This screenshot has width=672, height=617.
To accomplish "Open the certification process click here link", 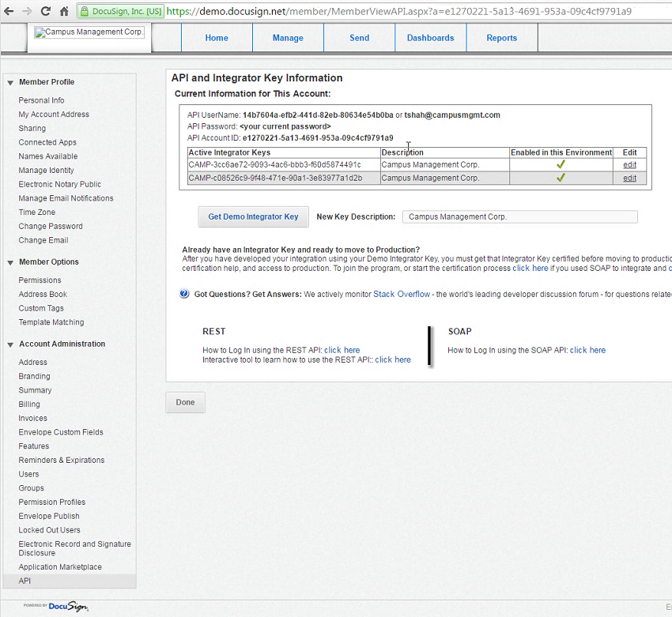I will click(530, 268).
